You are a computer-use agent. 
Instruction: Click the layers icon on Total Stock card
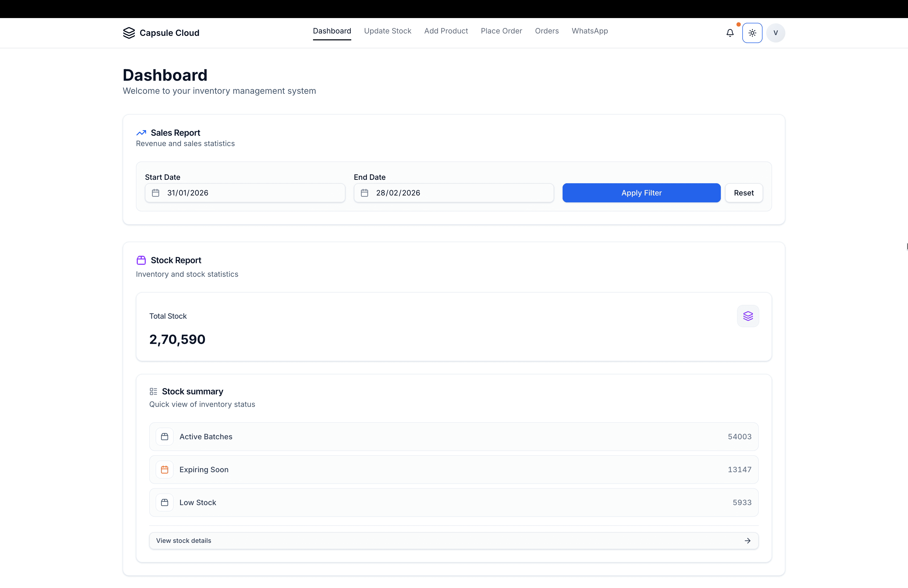pyautogui.click(x=748, y=316)
